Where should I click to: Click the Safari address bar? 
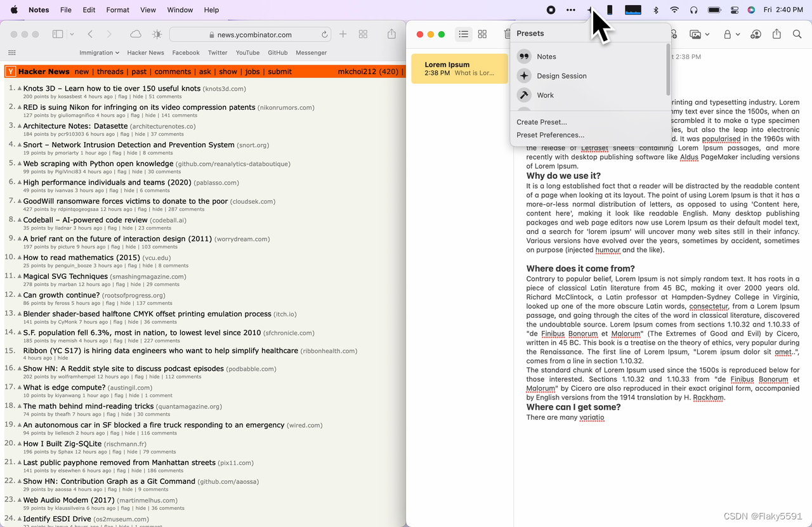pyautogui.click(x=251, y=34)
